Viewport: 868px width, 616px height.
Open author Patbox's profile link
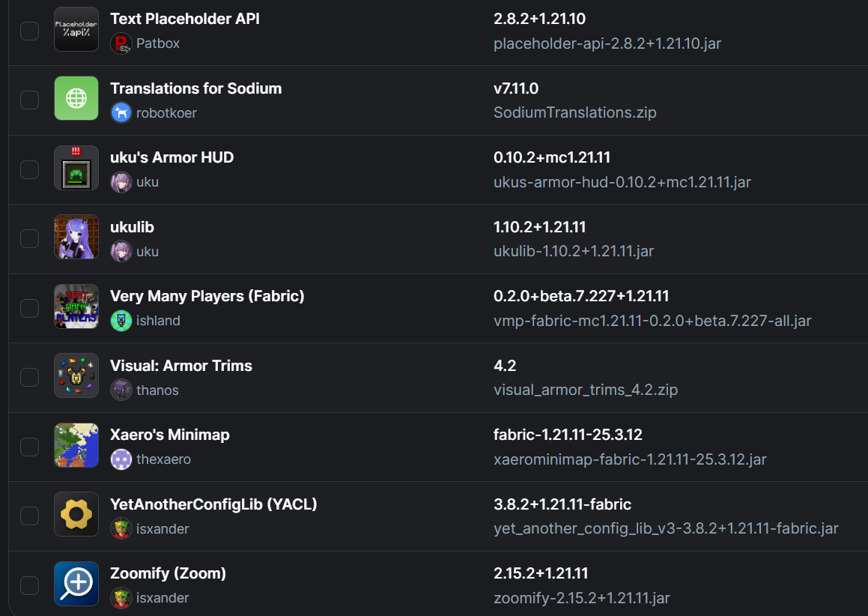[158, 43]
